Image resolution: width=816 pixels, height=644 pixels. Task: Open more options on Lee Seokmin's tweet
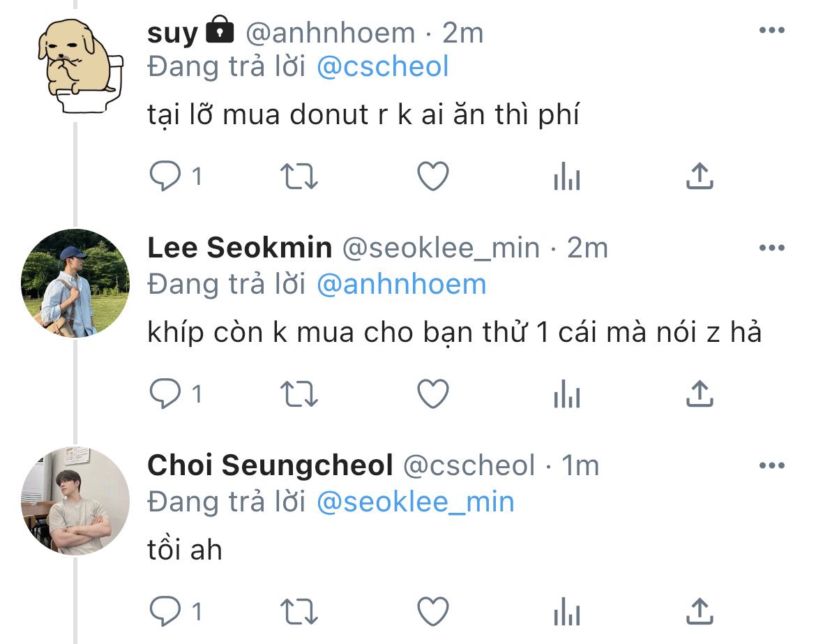[x=772, y=248]
